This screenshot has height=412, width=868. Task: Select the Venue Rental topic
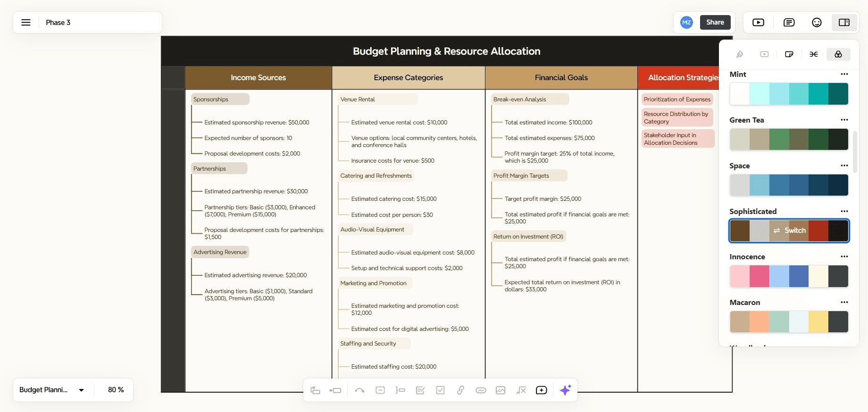[x=377, y=99]
